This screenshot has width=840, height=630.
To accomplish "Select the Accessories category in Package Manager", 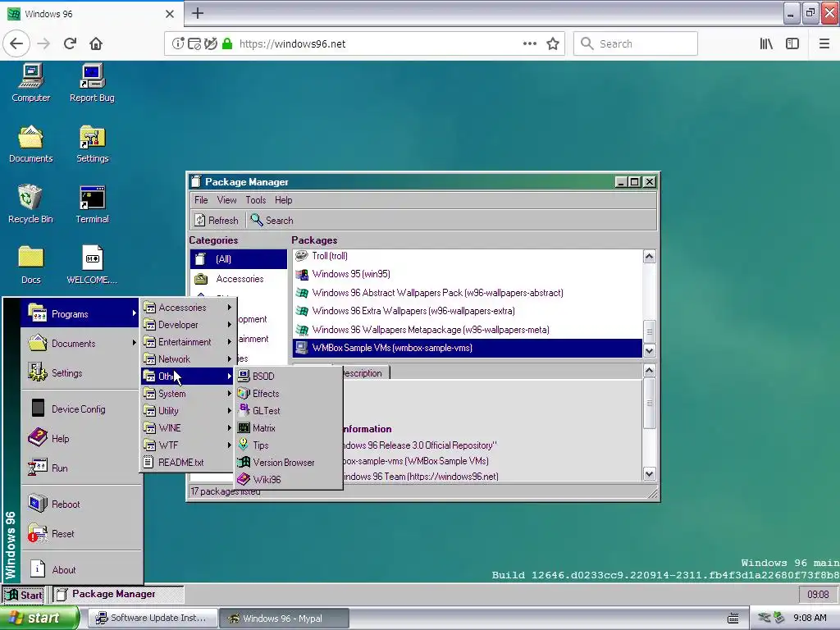I will tap(239, 279).
